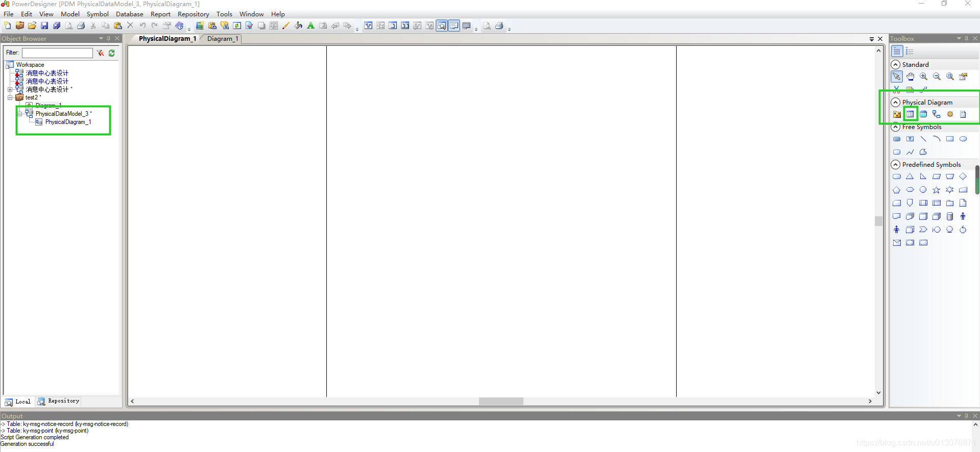Open the Database menu
980x452 pixels.
point(130,14)
